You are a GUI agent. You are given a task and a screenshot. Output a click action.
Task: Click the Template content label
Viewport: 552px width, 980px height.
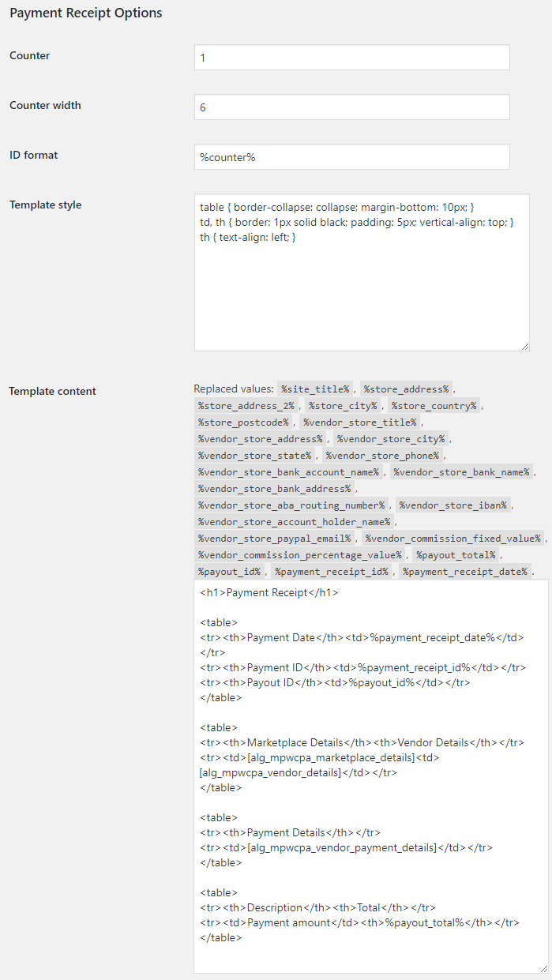53,391
